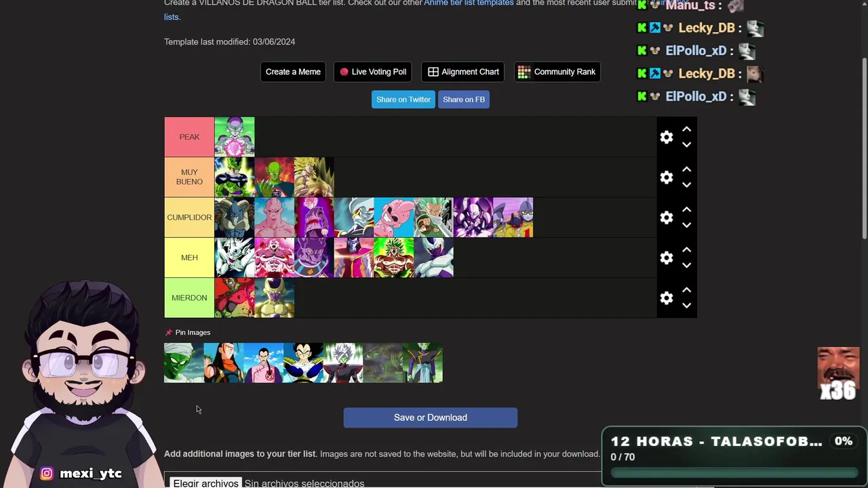Select Tao Pai Pai image in pool
The height and width of the screenshot is (488, 868).
[x=263, y=363]
